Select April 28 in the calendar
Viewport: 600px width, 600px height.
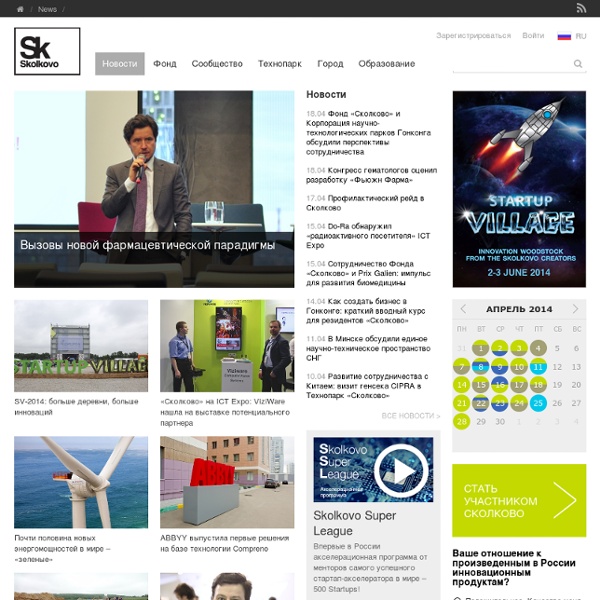462,422
